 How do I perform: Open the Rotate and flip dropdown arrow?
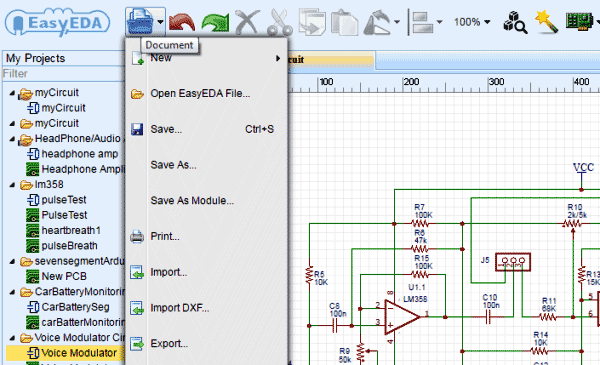click(397, 22)
